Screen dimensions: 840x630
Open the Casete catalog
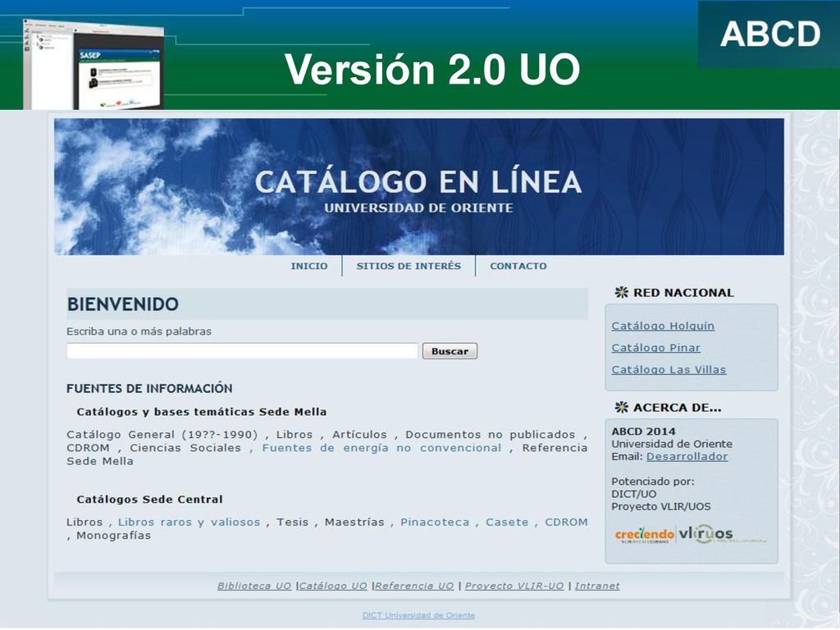[x=507, y=523]
